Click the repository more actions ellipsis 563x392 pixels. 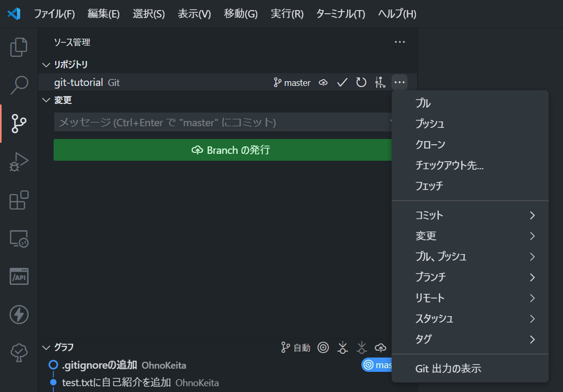click(x=400, y=83)
